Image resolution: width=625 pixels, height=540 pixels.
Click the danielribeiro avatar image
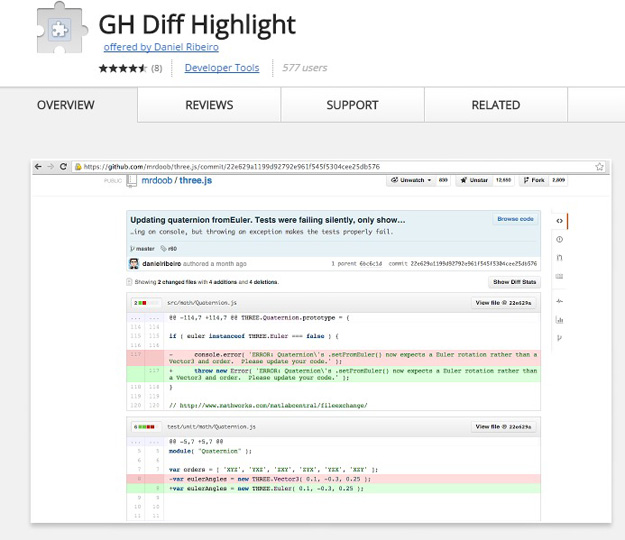pos(134,263)
